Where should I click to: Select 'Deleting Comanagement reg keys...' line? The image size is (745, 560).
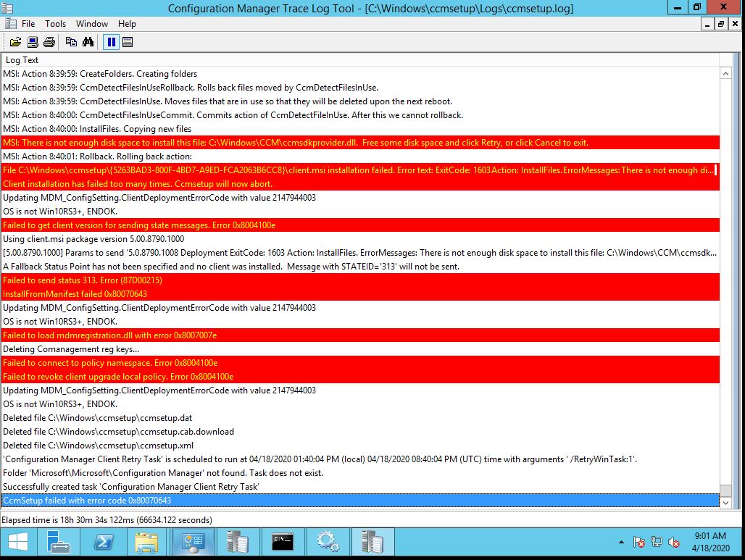click(x=360, y=349)
